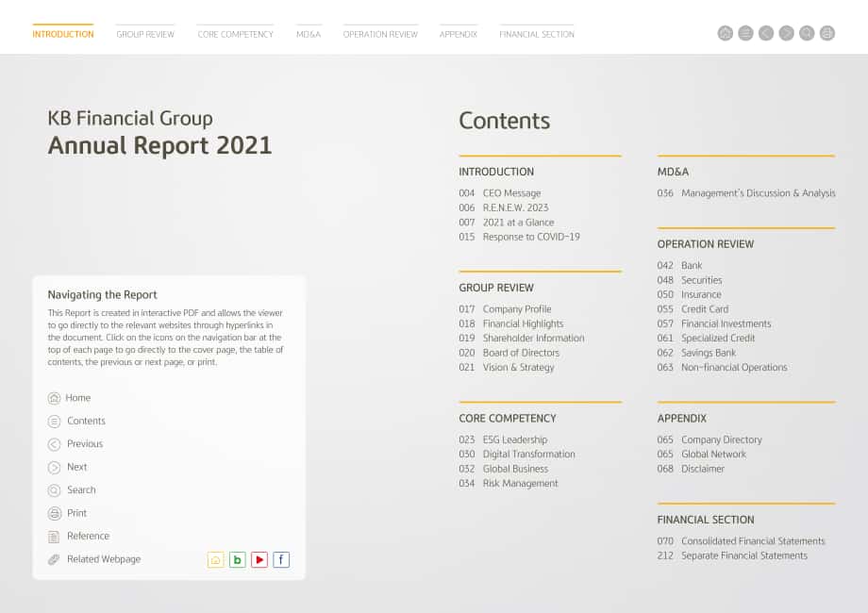Click the Previous icon in the legend list

point(55,444)
